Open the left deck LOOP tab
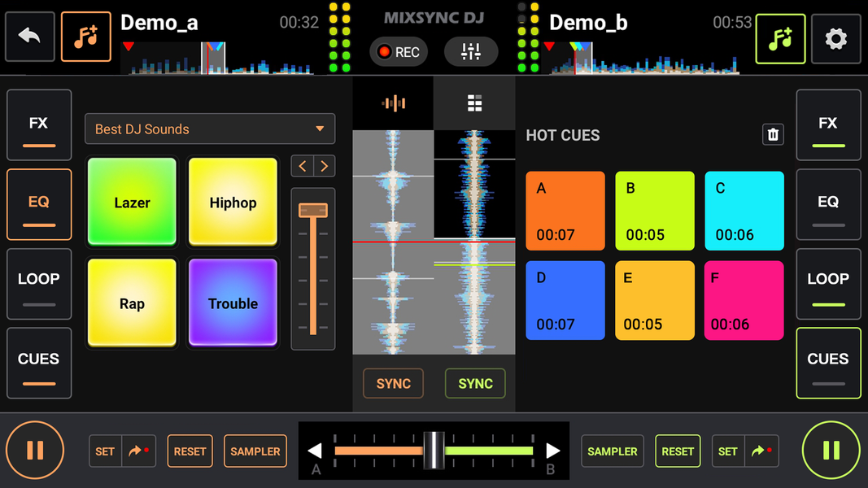 (x=38, y=283)
